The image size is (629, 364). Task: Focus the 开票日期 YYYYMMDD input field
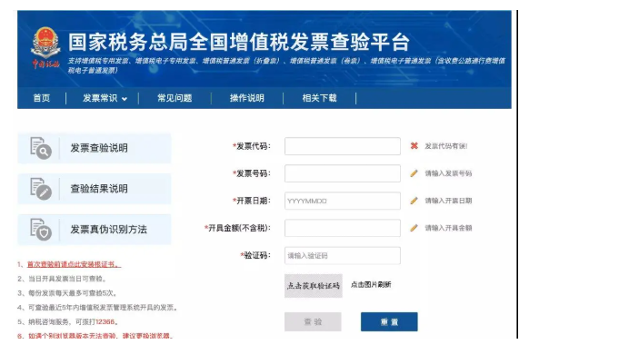tap(343, 201)
